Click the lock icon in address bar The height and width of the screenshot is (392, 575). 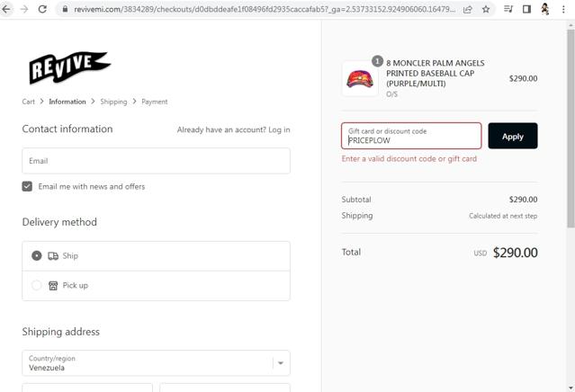point(65,9)
